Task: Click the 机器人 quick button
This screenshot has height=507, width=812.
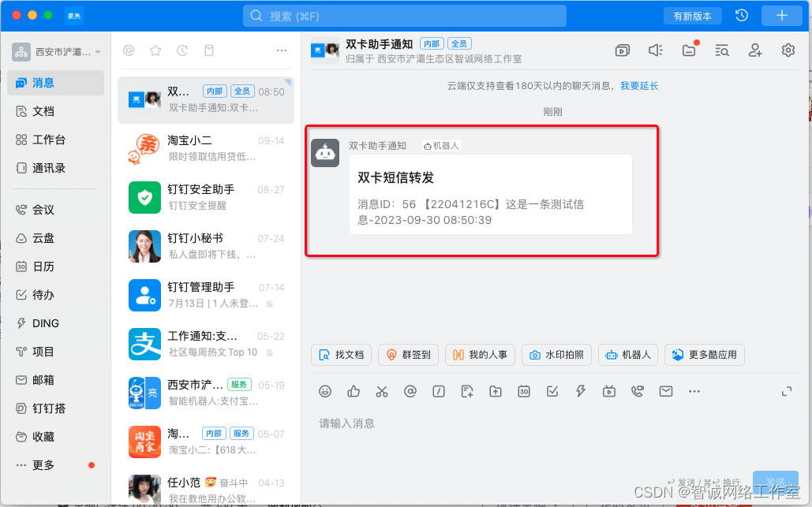Action: pos(628,355)
